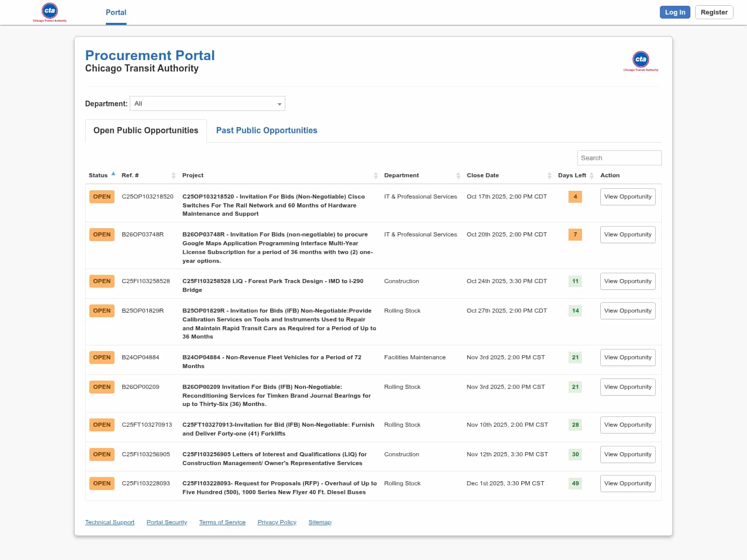
Task: Open the Department filter dropdown
Action: [208, 104]
